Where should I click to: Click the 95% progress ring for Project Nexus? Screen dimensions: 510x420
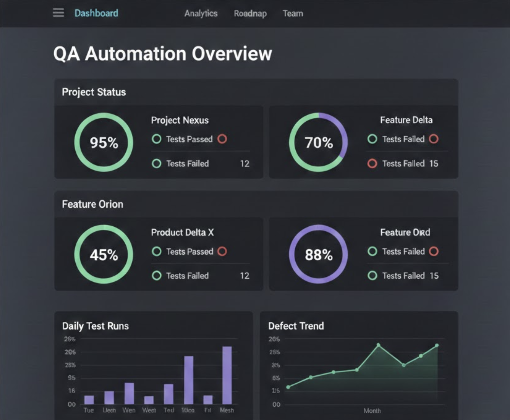104,142
